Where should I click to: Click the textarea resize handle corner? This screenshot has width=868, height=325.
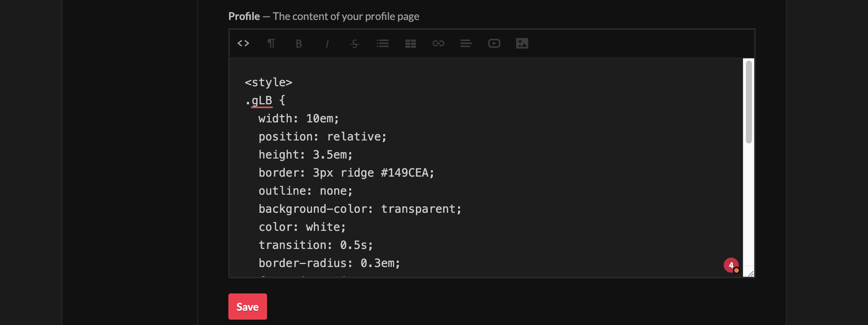click(x=750, y=274)
